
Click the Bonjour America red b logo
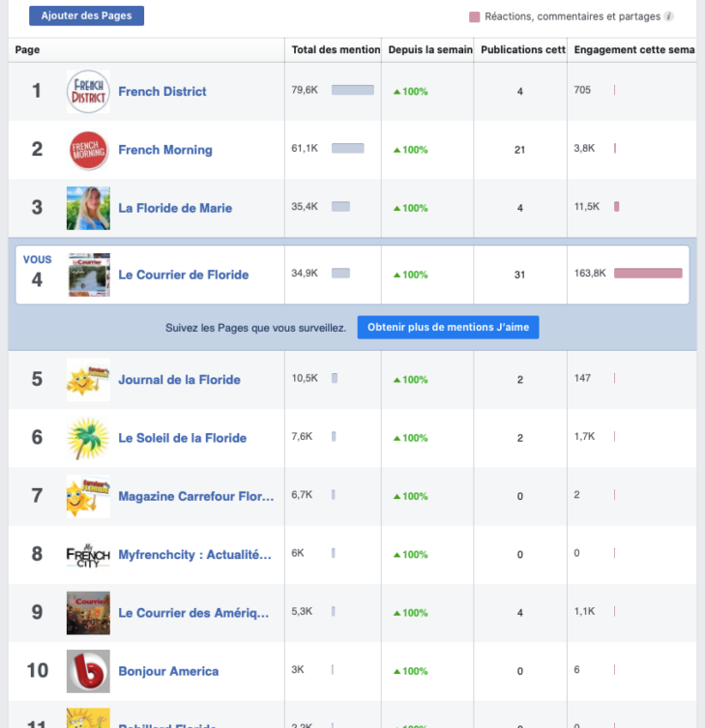(x=88, y=671)
